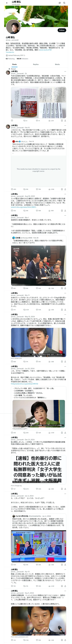
Task: Click Translate bio link
Action: point(10,52)
